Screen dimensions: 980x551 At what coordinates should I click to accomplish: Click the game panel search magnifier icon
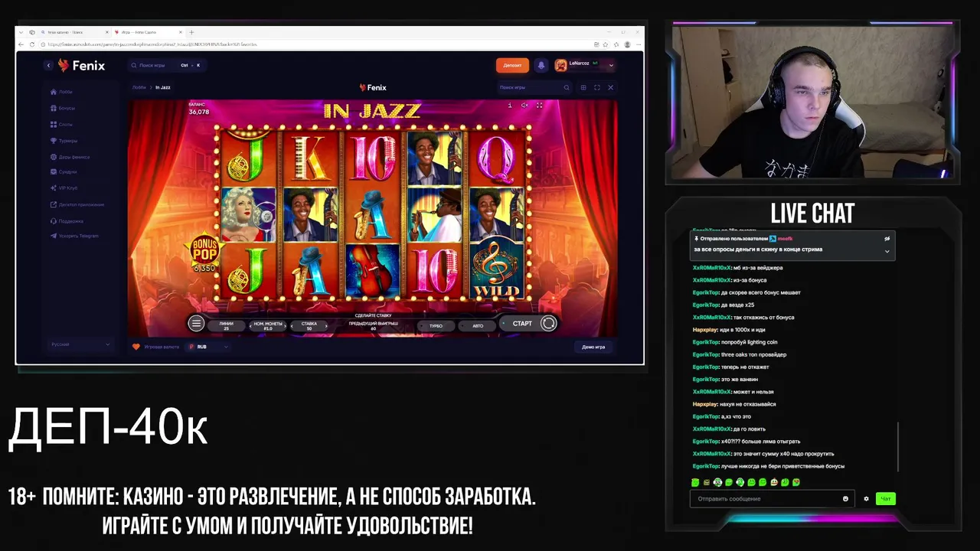(567, 87)
